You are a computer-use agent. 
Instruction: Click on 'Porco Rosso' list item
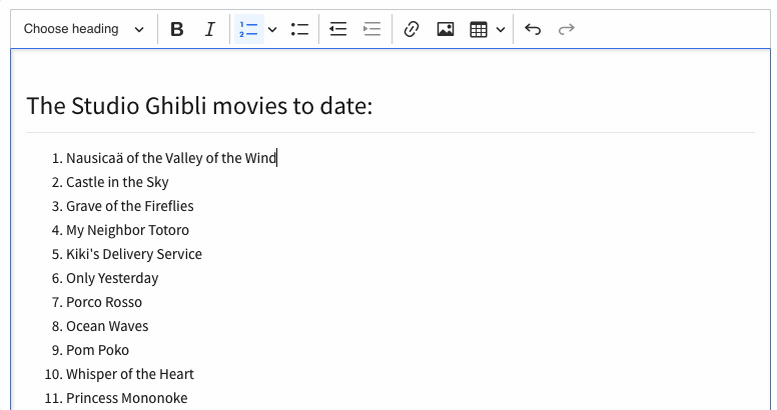pyautogui.click(x=104, y=302)
